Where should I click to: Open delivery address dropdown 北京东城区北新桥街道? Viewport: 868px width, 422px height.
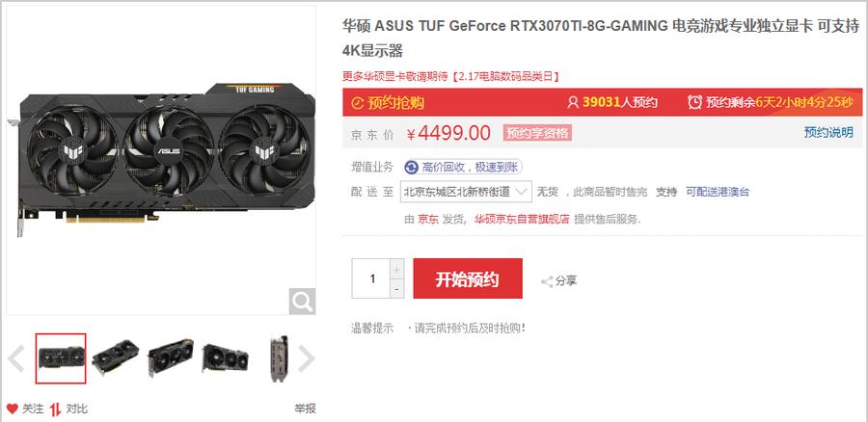point(466,192)
